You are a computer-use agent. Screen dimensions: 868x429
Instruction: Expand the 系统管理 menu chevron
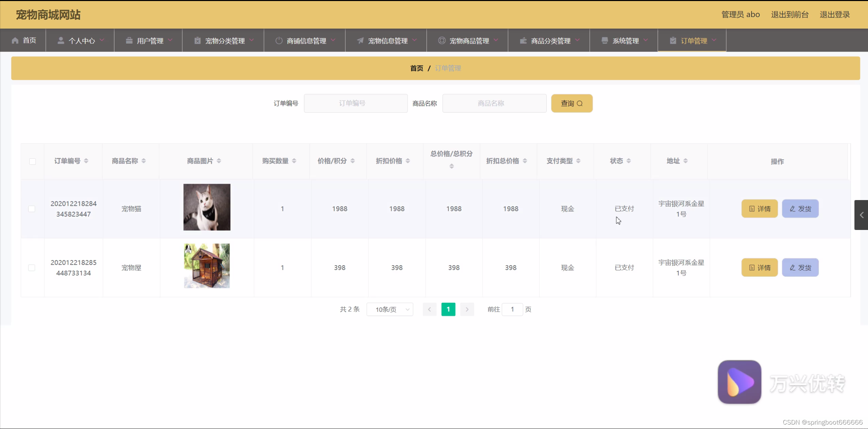click(646, 40)
